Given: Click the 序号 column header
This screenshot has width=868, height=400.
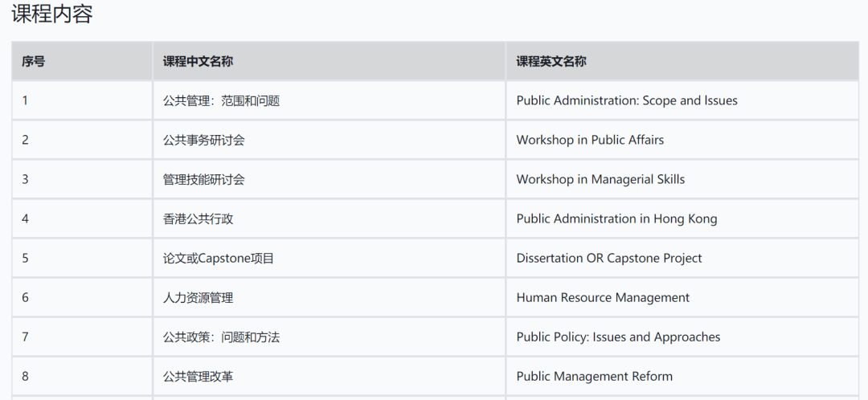Looking at the screenshot, I should coord(82,61).
